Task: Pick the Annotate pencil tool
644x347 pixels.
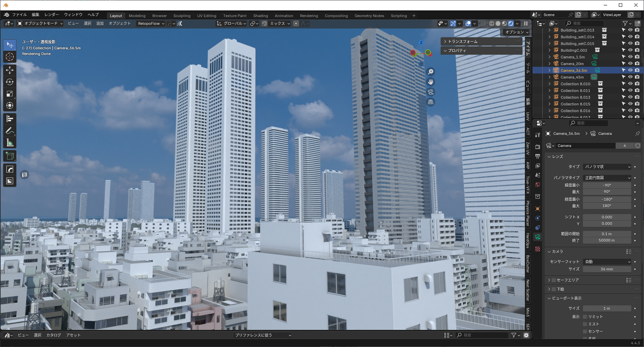Action: (x=10, y=131)
